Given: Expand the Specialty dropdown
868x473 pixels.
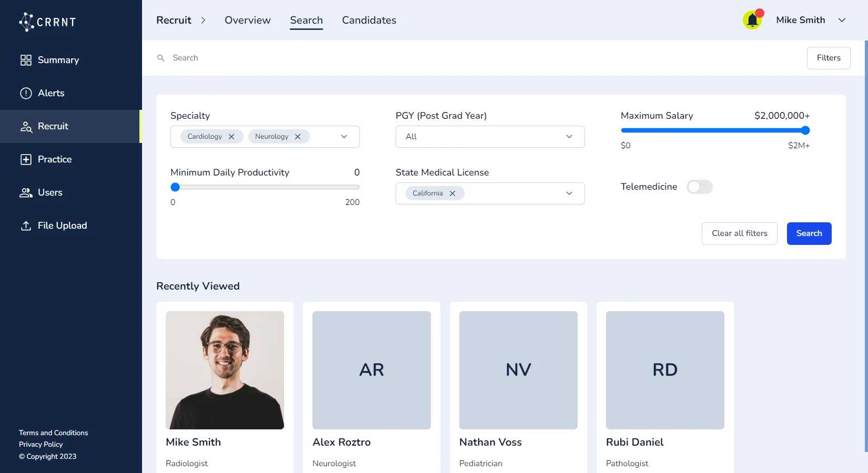Looking at the screenshot, I should tap(344, 137).
